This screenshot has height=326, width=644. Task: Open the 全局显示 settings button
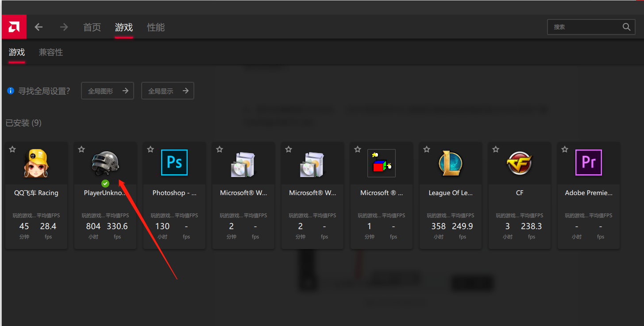[168, 91]
